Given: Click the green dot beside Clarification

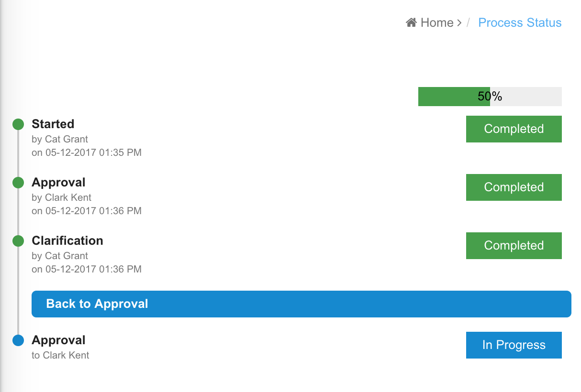Looking at the screenshot, I should click(18, 241).
